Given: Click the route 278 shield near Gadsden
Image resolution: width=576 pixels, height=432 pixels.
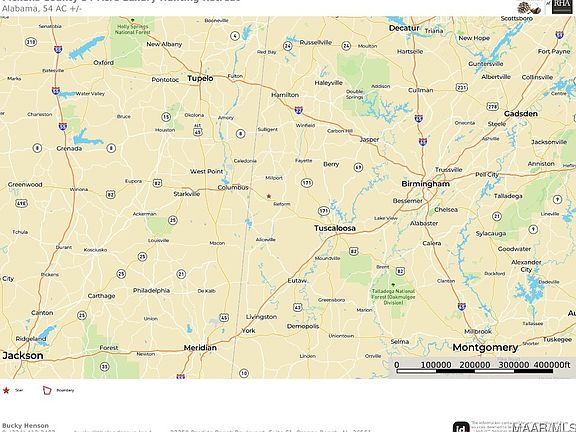Looking at the screenshot, I should tap(493, 107).
